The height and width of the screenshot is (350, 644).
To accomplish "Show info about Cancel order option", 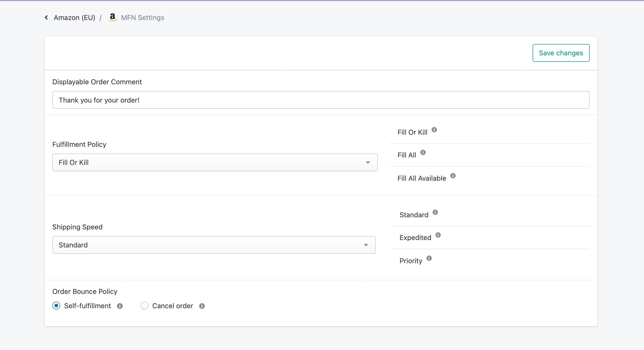I will pyautogui.click(x=202, y=306).
